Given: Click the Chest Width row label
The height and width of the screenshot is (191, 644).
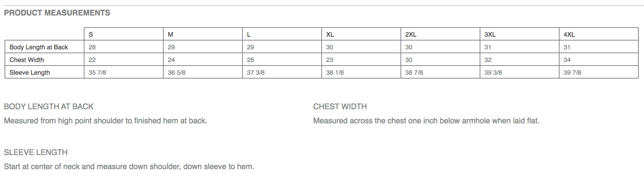Looking at the screenshot, I should point(27,60).
